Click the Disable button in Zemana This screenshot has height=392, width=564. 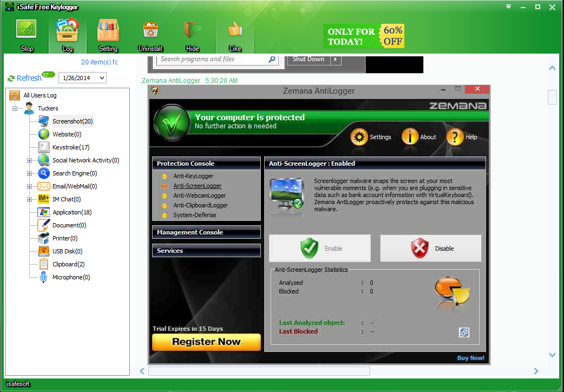(x=430, y=249)
